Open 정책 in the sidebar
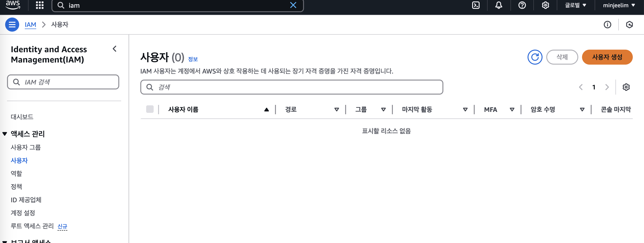 (x=16, y=187)
